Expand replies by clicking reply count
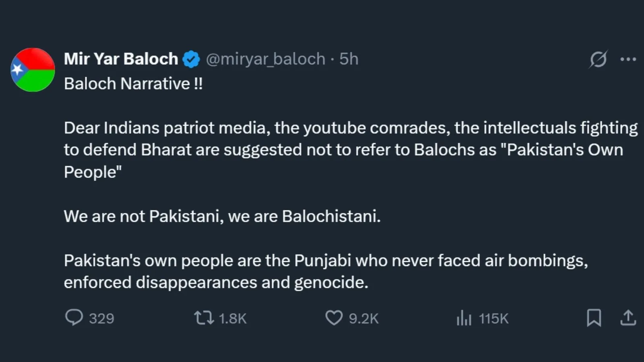 click(x=102, y=319)
